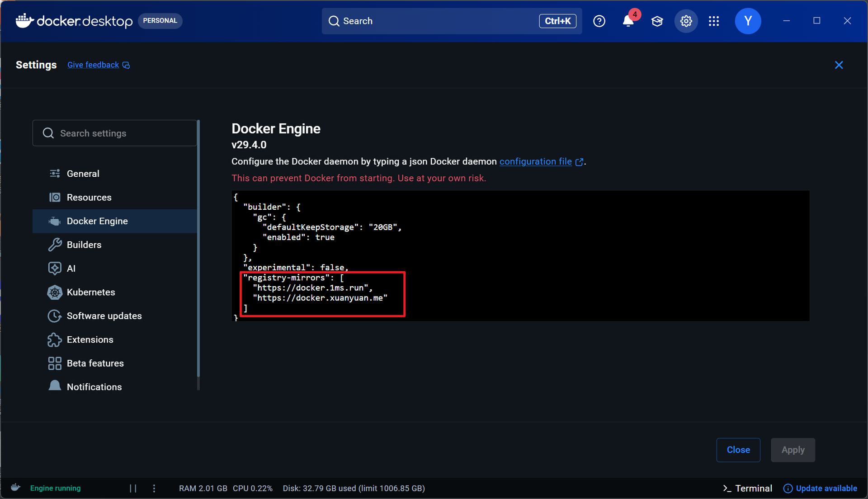Viewport: 868px width, 499px height.
Task: Click the PERSONAL plan badge
Action: click(x=160, y=21)
